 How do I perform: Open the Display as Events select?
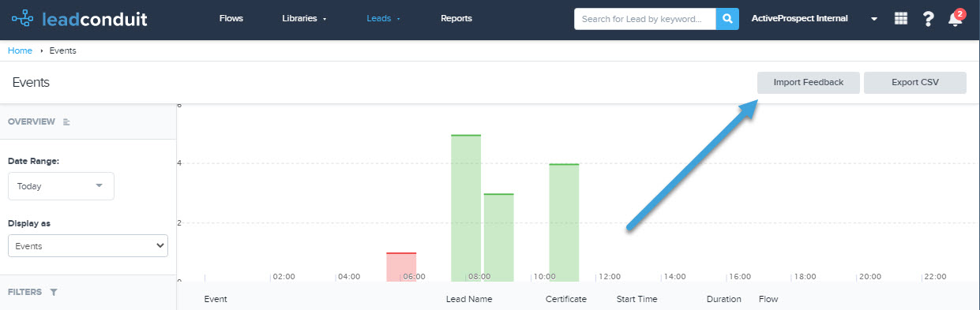click(x=88, y=246)
